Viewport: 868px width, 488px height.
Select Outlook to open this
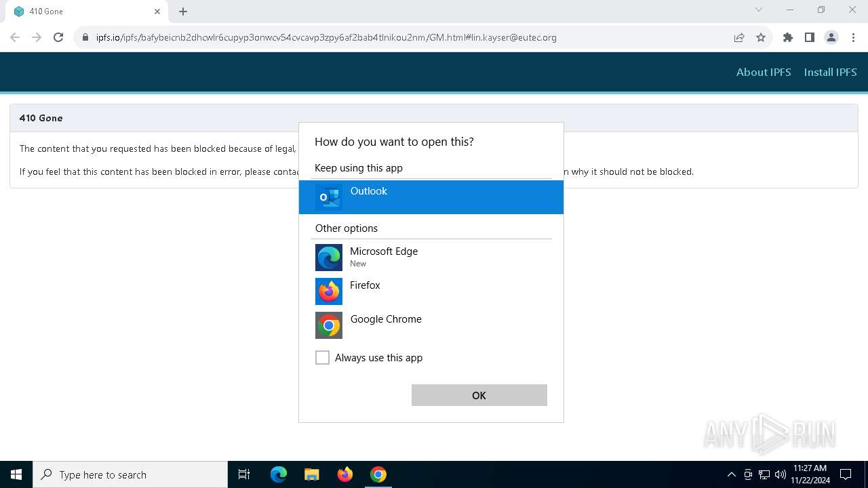click(431, 197)
